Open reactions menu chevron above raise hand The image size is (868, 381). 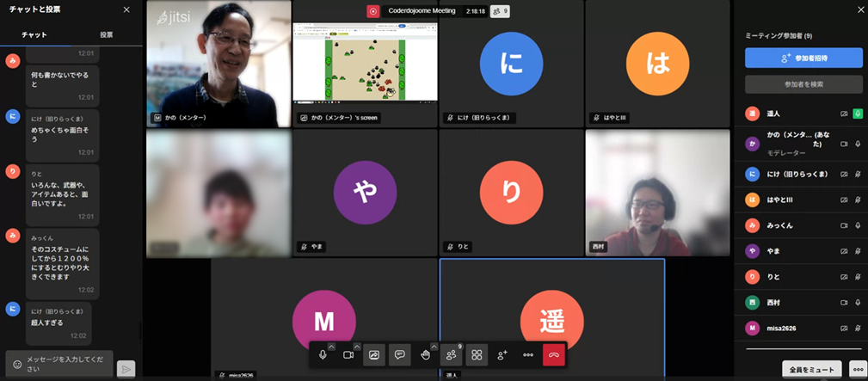click(434, 347)
